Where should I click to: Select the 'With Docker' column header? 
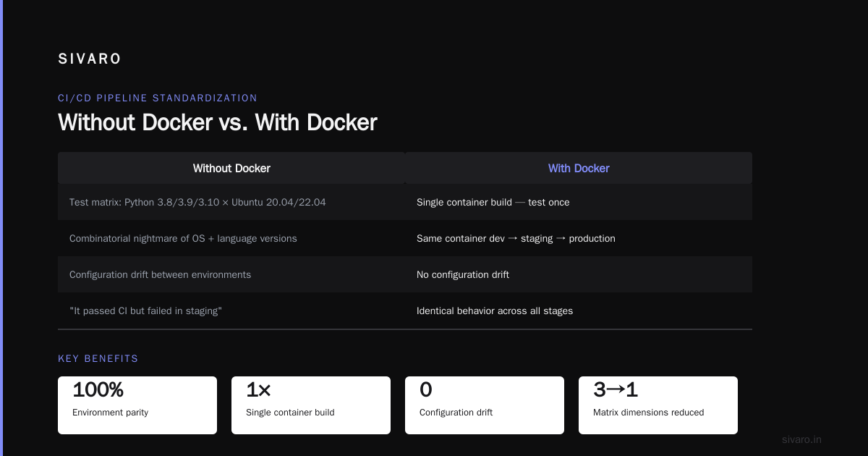tap(579, 168)
